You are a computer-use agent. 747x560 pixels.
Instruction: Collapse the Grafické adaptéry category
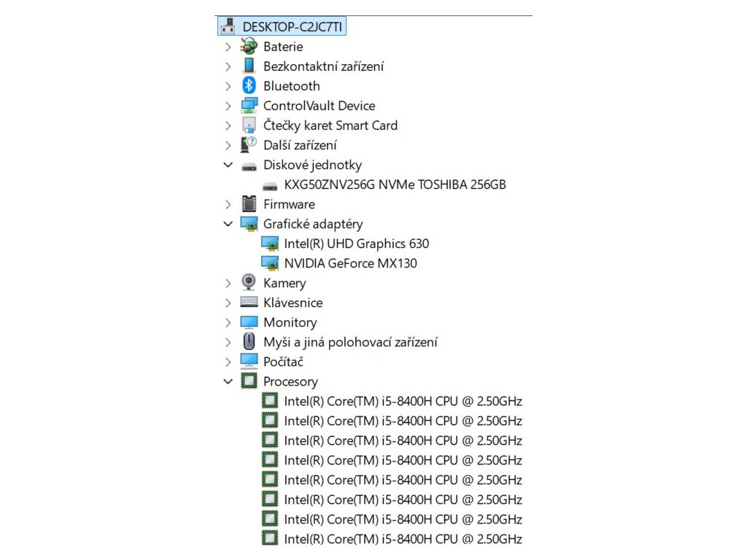[x=228, y=224]
